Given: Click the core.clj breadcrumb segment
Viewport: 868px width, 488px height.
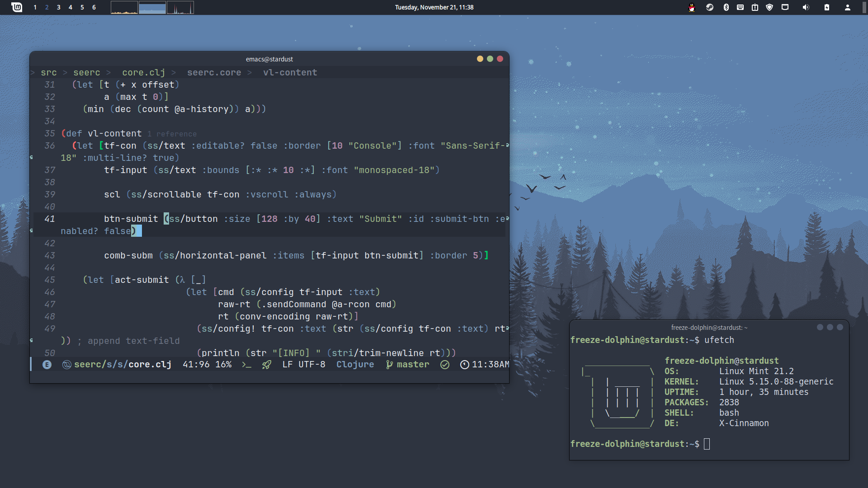Looking at the screenshot, I should (x=143, y=73).
